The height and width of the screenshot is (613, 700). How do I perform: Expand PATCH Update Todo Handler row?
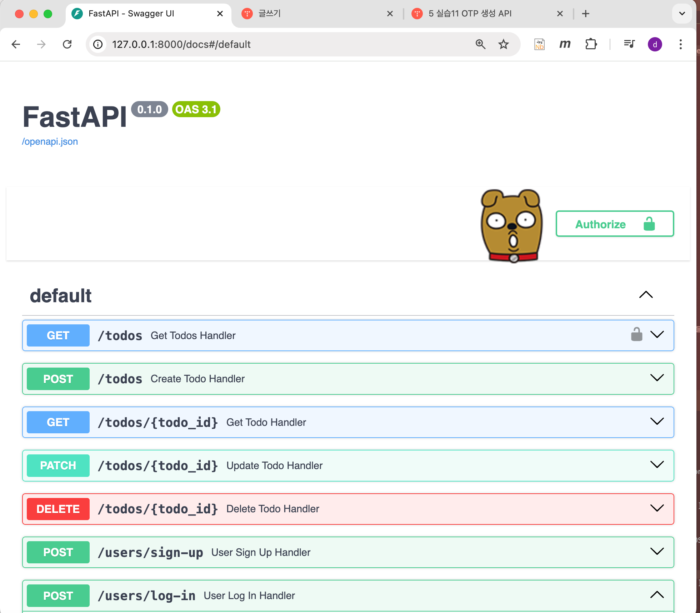point(656,465)
